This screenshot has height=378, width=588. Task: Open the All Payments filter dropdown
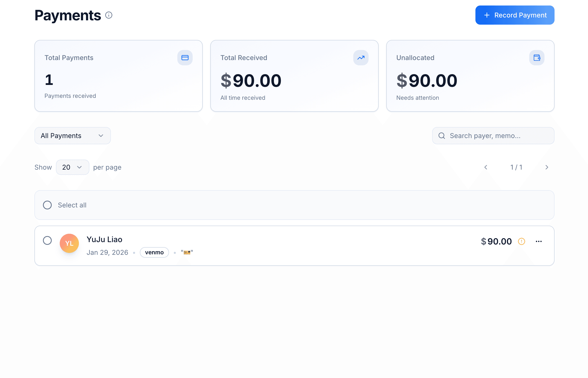click(72, 135)
